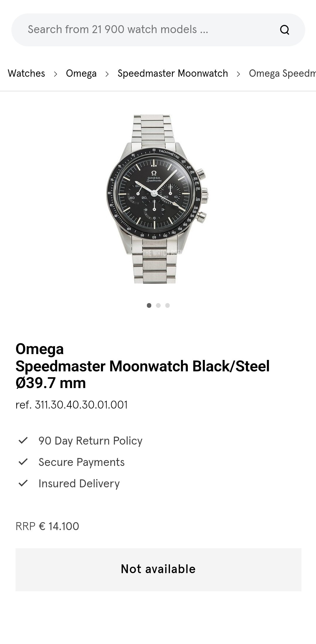316x644 pixels.
Task: Click the Speedmaster Moonwatch Black/Steel product title
Action: [x=142, y=366]
